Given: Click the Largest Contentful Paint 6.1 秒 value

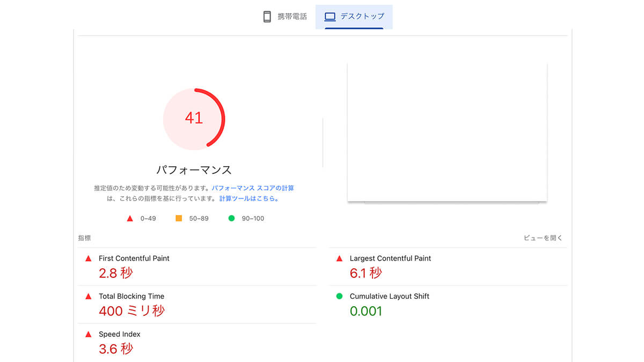Looking at the screenshot, I should (366, 273).
